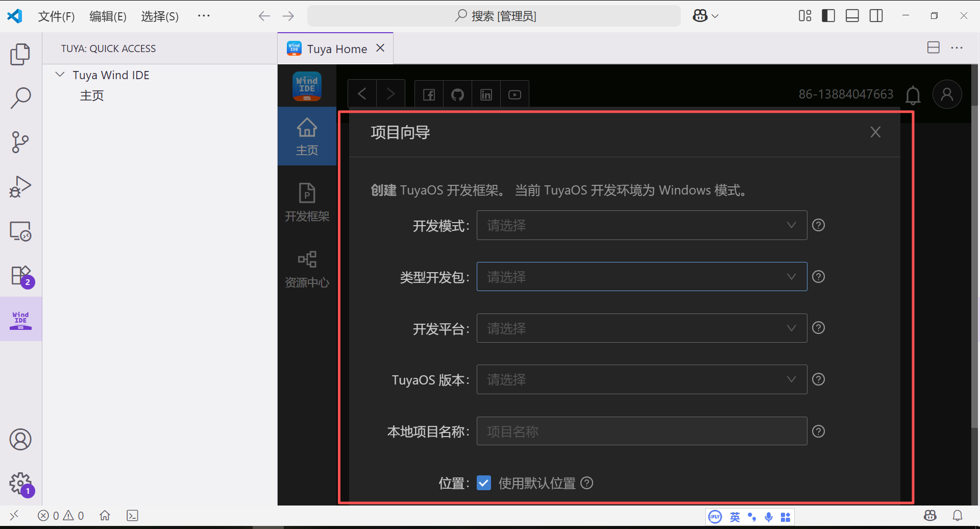The image size is (980, 529).
Task: Open the Run and Debug view
Action: tap(20, 186)
